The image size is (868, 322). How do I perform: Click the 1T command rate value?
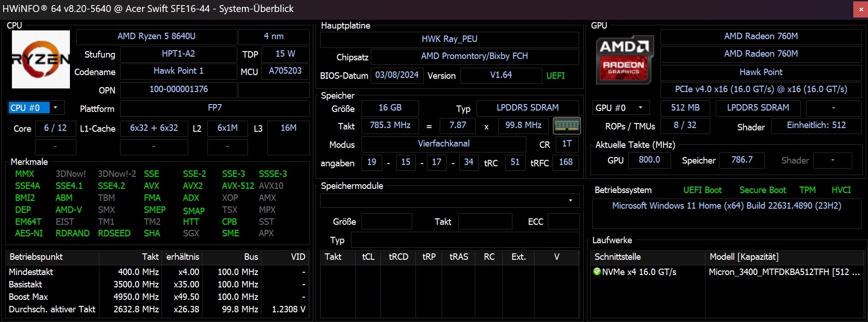(x=567, y=144)
